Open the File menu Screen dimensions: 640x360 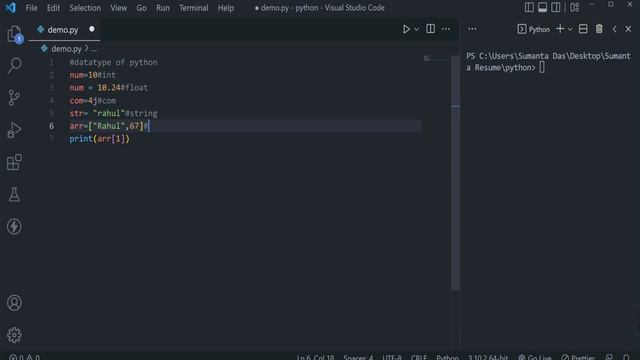click(31, 8)
